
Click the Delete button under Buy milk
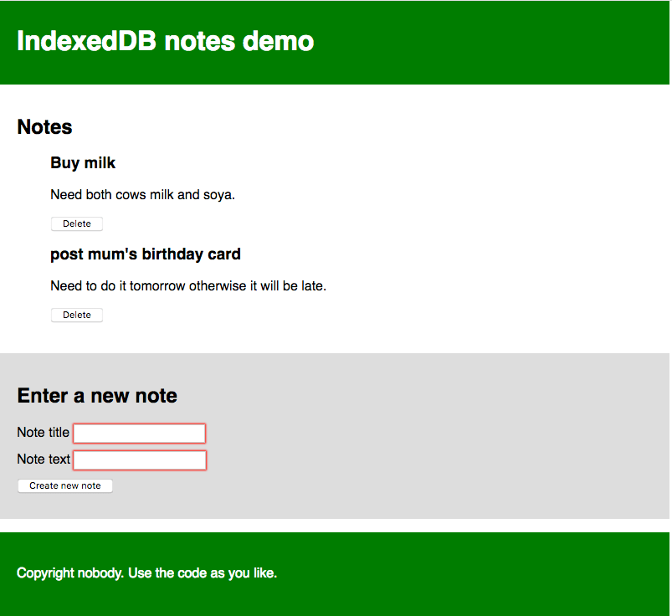76,223
